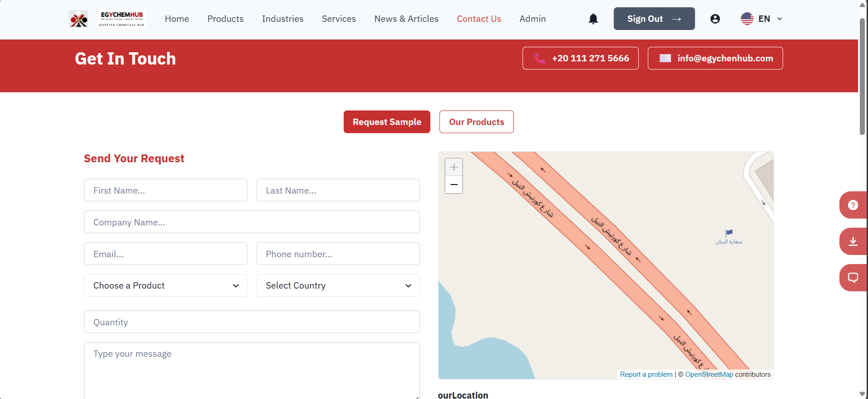The height and width of the screenshot is (399, 868).
Task: Click the page vertical scrollbar
Action: coord(862,77)
